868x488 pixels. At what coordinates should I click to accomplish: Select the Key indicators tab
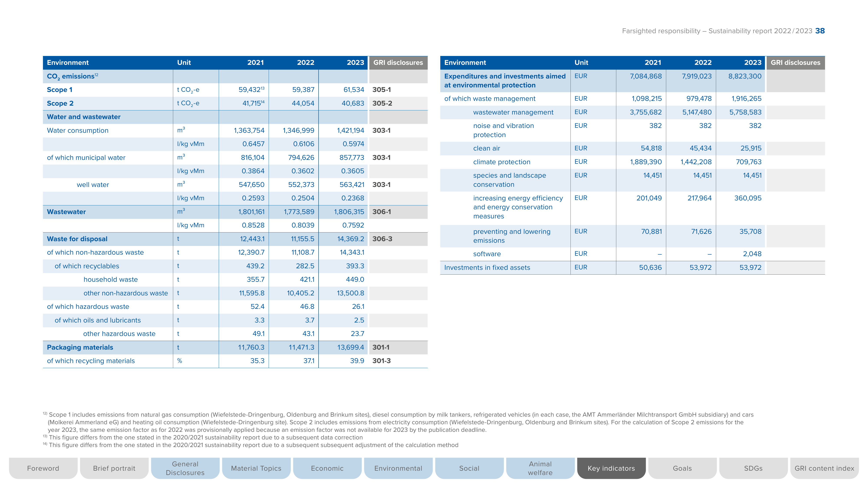pos(611,468)
